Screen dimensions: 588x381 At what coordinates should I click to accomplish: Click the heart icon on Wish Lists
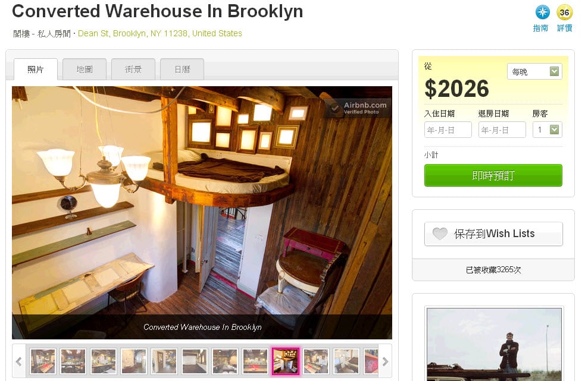coord(439,234)
